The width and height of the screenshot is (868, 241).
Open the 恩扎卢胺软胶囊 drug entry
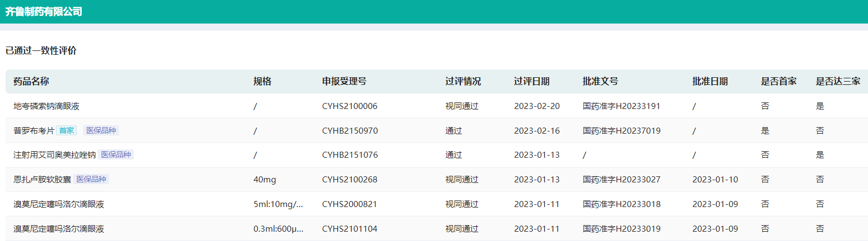42,180
